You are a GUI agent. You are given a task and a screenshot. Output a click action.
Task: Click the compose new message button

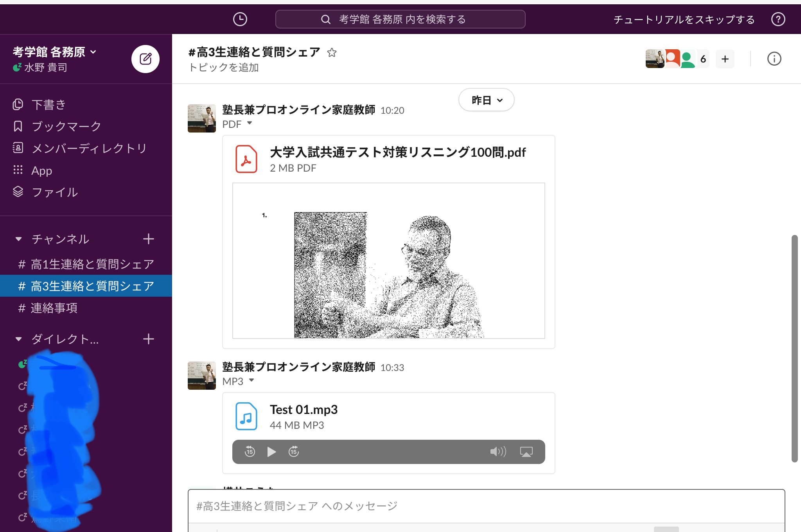145,59
